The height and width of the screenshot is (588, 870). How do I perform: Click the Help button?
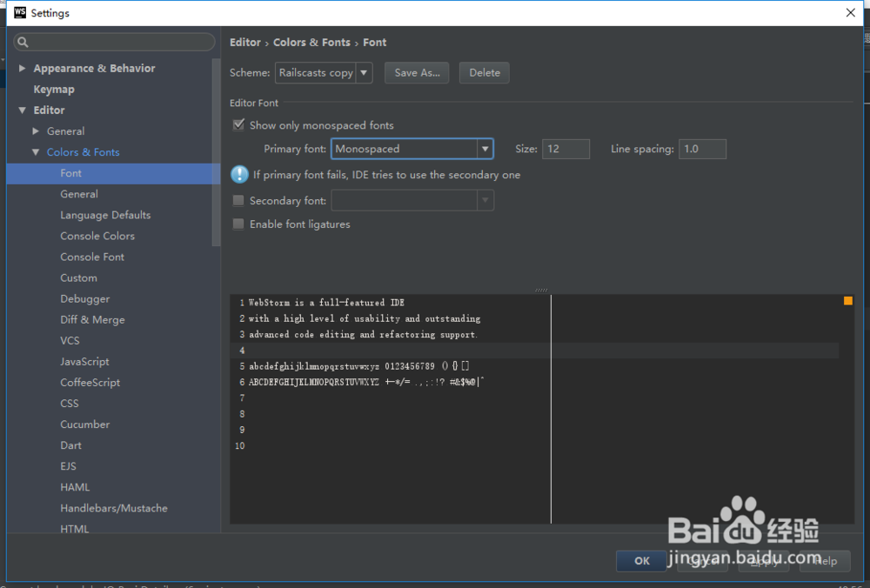point(825,561)
